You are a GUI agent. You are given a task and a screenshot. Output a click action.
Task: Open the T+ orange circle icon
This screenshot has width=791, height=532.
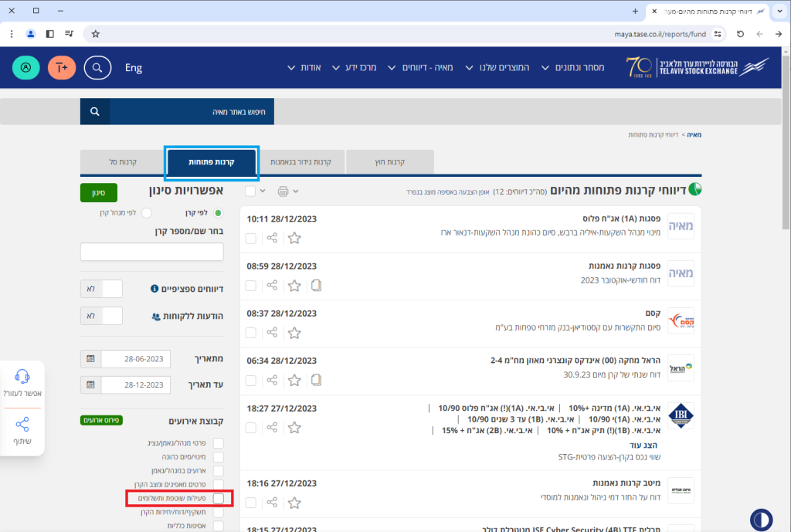coord(62,68)
